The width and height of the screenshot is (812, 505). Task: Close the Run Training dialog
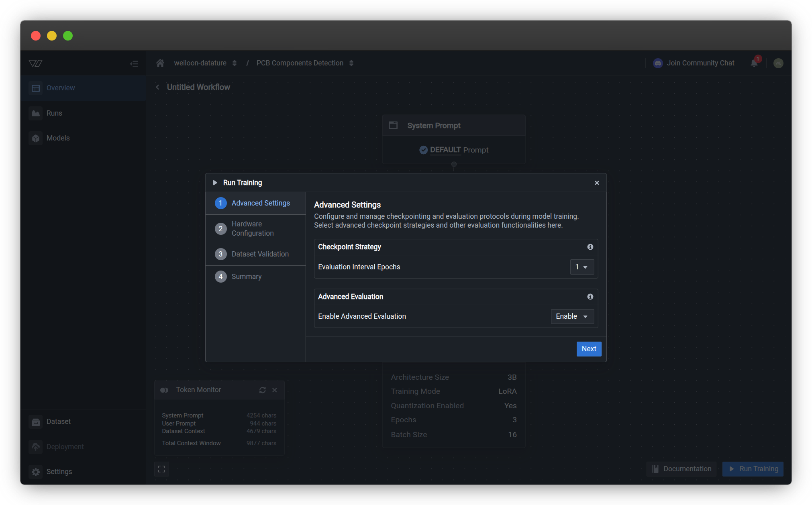[x=597, y=183]
